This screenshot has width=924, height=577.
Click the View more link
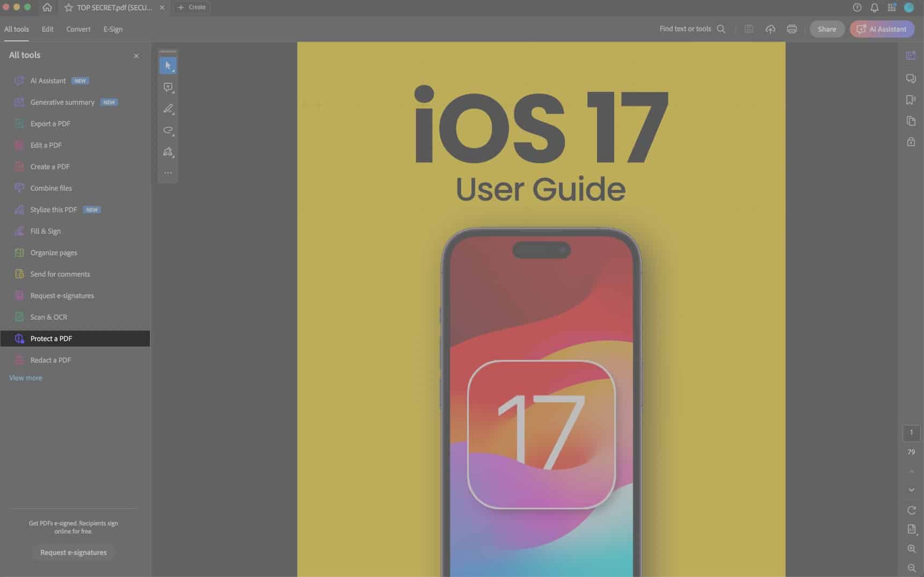pos(25,378)
